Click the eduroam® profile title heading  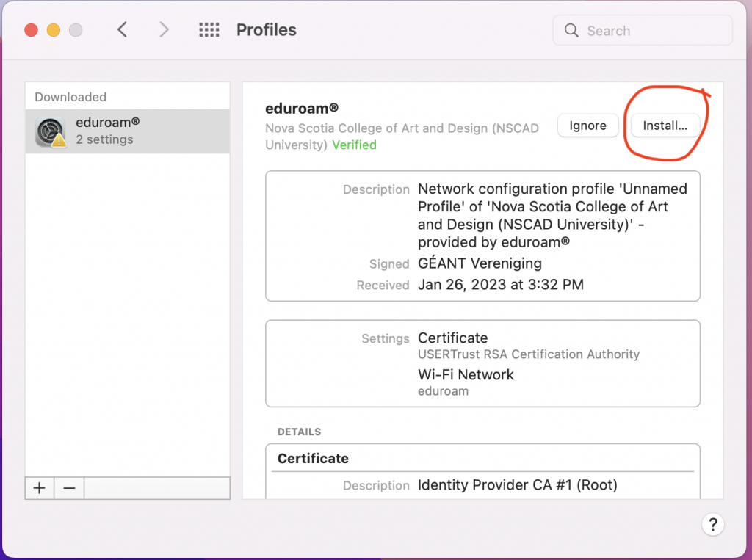coord(302,109)
